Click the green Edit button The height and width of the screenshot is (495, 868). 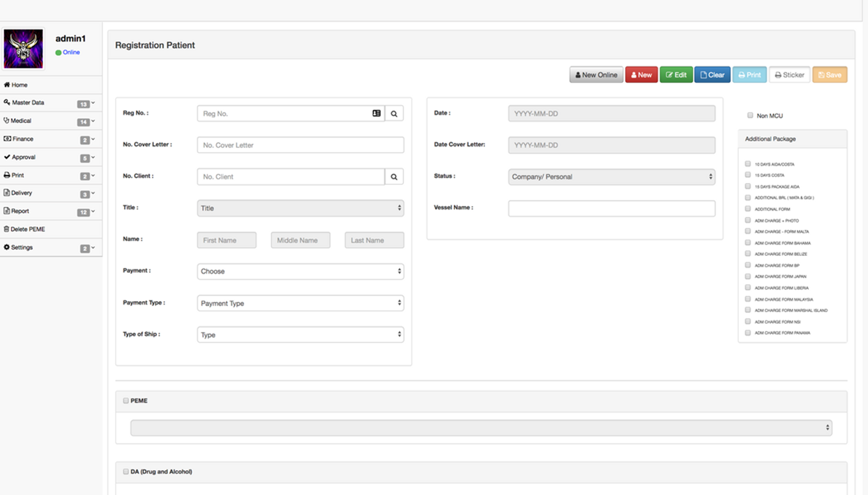(x=676, y=75)
